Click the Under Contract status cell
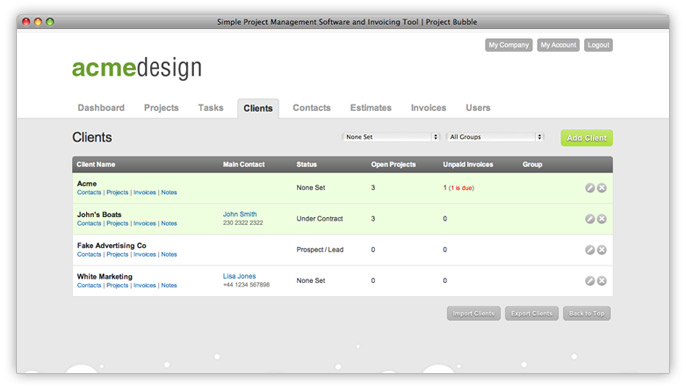Viewport: 686px width, 392px height. [x=320, y=219]
